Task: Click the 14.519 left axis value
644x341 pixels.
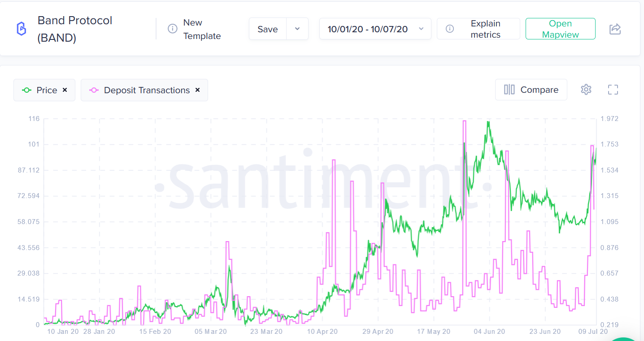Action: point(29,299)
